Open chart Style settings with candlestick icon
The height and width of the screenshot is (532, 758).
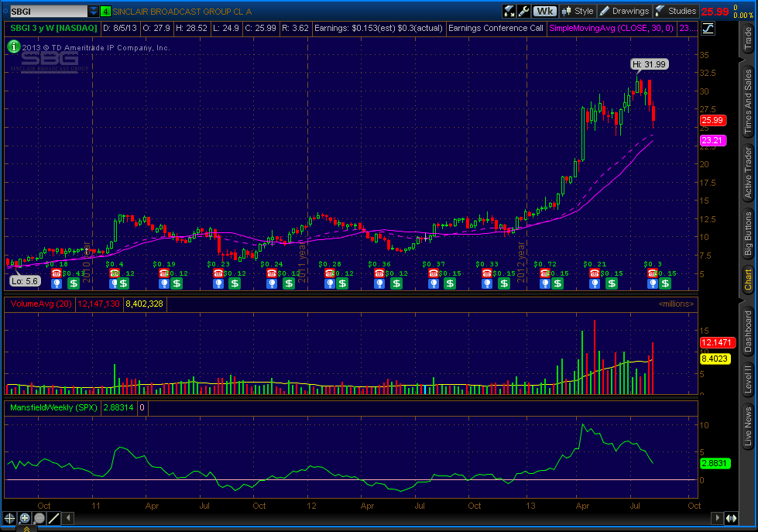(578, 11)
